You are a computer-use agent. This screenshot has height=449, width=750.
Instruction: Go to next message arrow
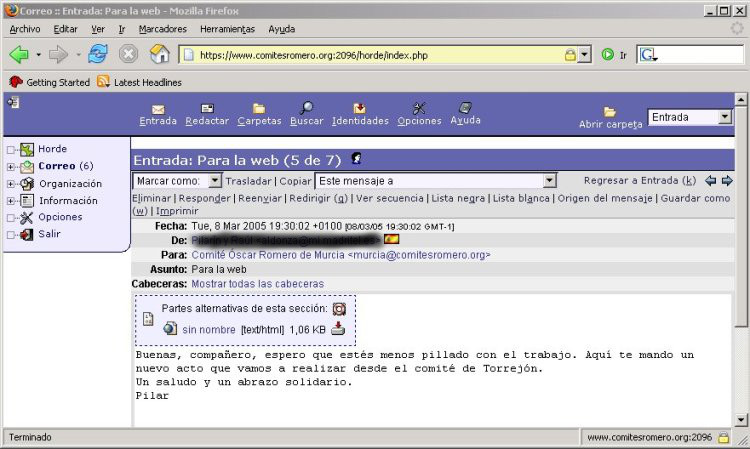tap(727, 181)
